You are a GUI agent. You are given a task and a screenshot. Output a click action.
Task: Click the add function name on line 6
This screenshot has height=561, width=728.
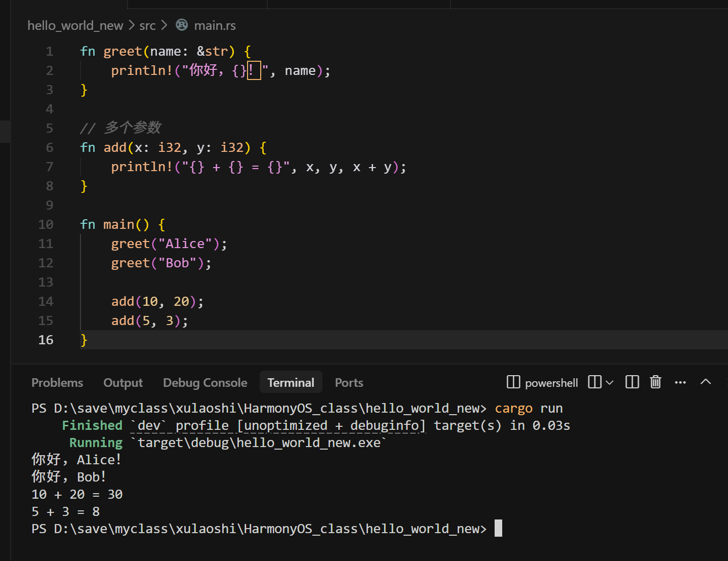point(115,147)
